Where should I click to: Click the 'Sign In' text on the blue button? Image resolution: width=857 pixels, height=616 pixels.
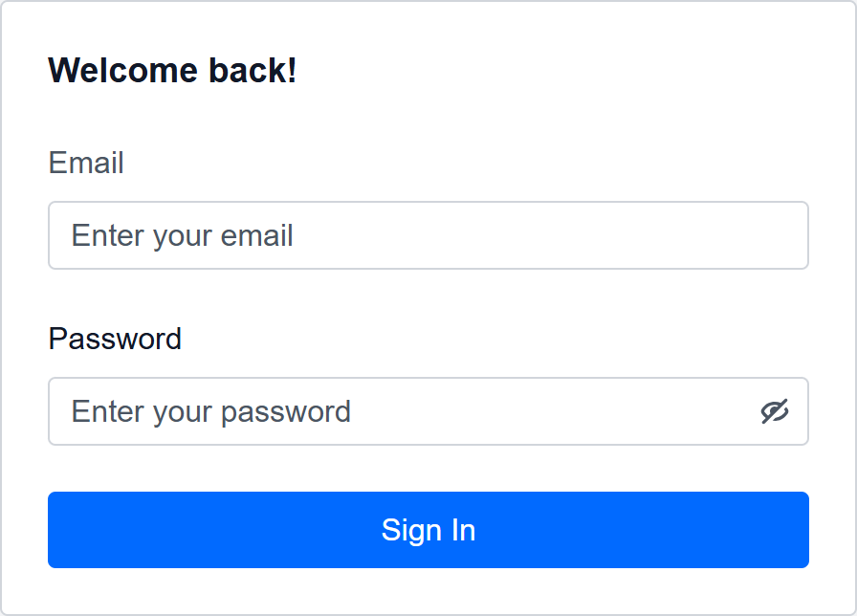click(x=428, y=530)
